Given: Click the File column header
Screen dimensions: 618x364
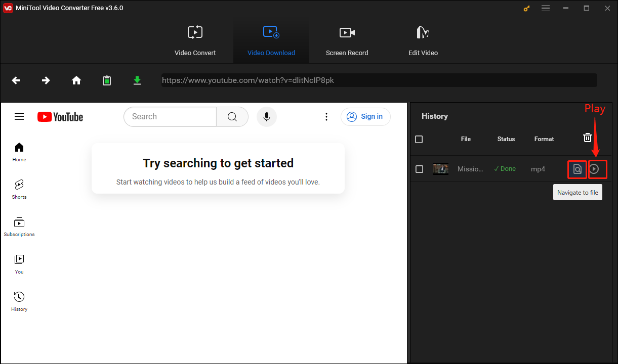Looking at the screenshot, I should click(466, 139).
